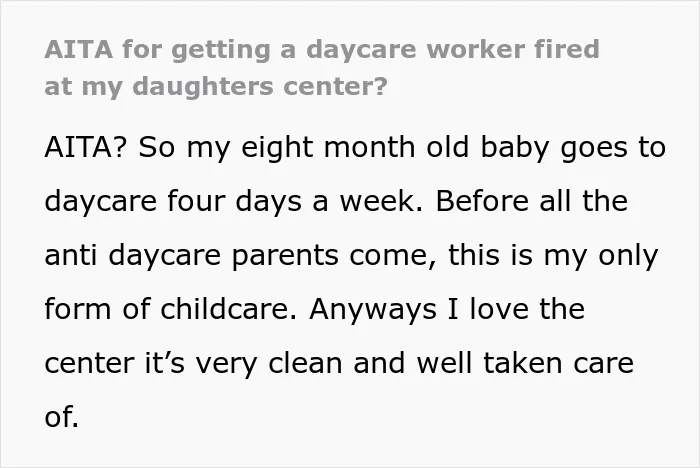Click 'at my daughters center?' in the title
Image resolution: width=700 pixels, height=468 pixels.
(x=216, y=86)
